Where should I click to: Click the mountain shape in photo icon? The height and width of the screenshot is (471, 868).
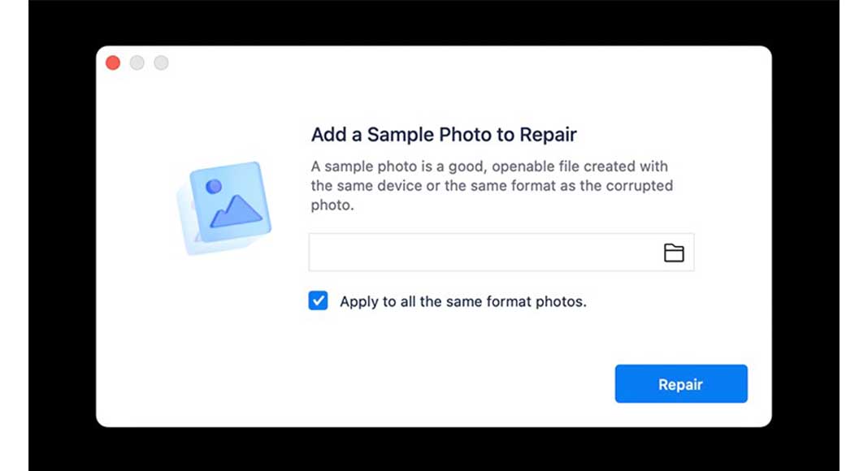[x=237, y=210]
